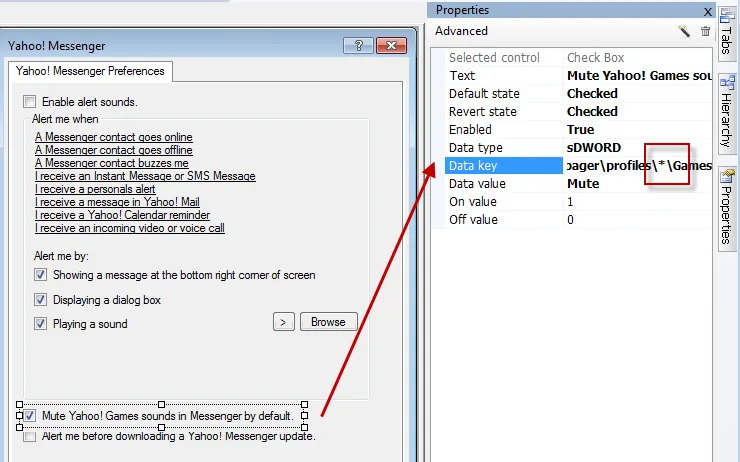
Task: Change the Data type value sDWORD
Action: pos(639,148)
